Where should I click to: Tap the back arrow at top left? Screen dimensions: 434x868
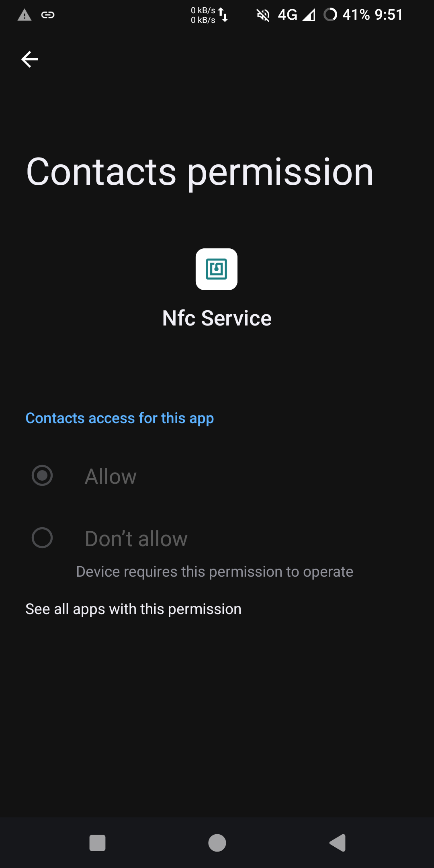click(x=29, y=59)
